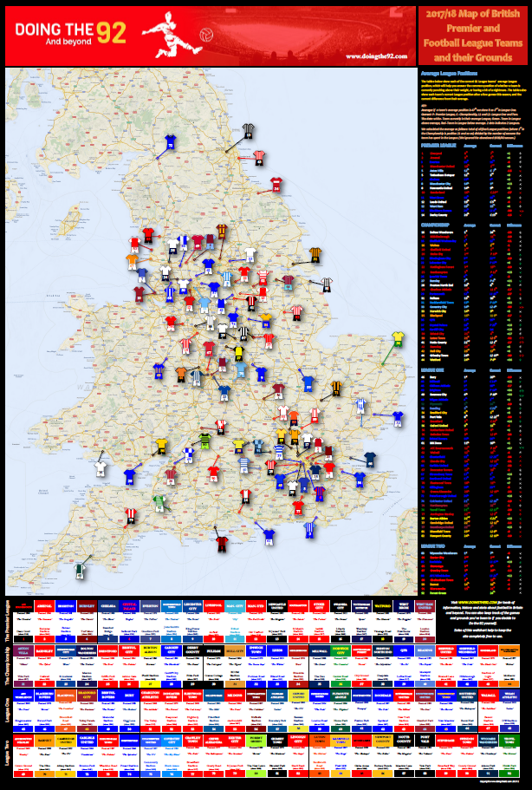Select the red-and-black striped Bournemouth shirt

(222, 544)
